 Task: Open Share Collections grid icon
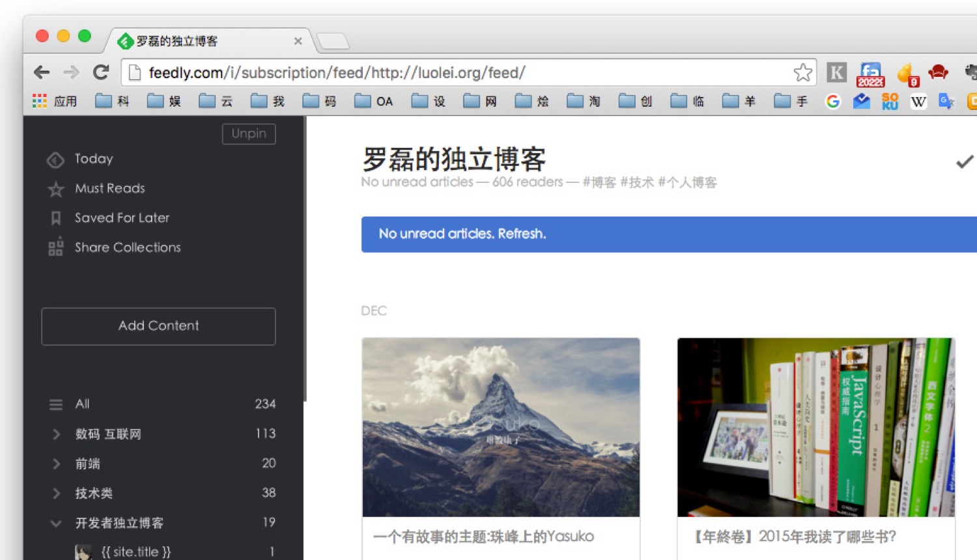[56, 247]
